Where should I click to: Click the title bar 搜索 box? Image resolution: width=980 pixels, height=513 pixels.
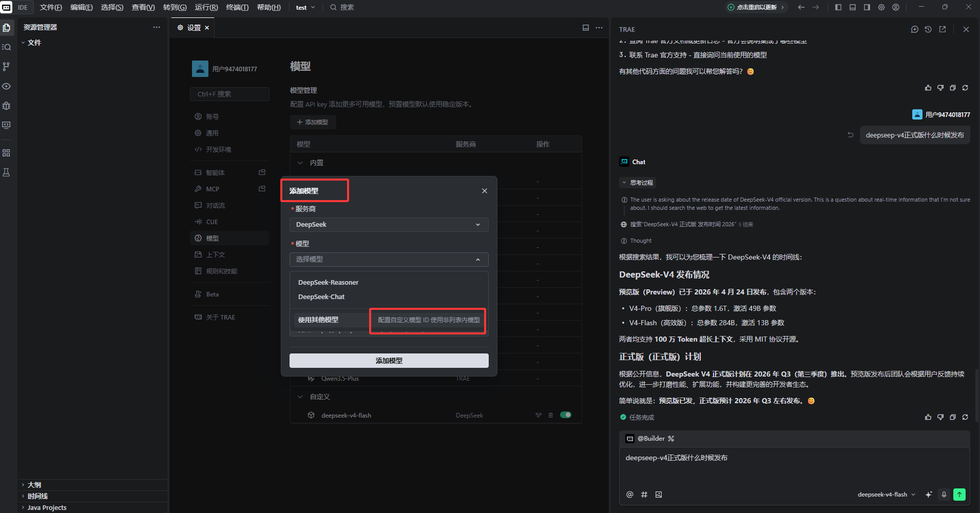(x=342, y=8)
